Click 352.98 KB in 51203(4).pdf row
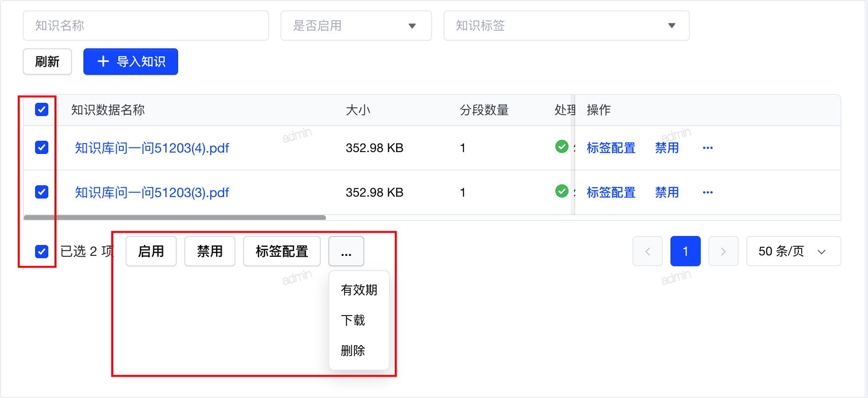The width and height of the screenshot is (868, 398). 374,148
